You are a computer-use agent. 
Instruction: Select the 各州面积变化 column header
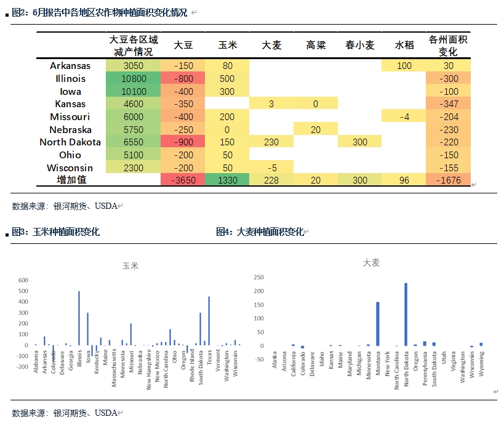448,46
